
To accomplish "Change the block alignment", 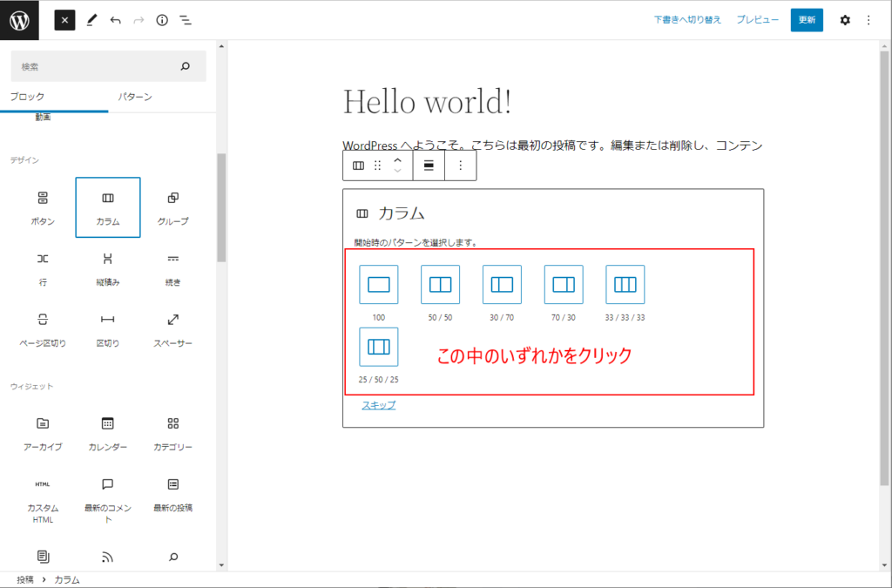I will coord(429,166).
